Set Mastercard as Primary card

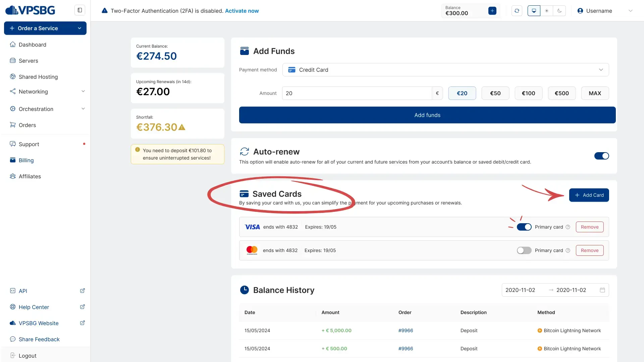[x=524, y=250]
